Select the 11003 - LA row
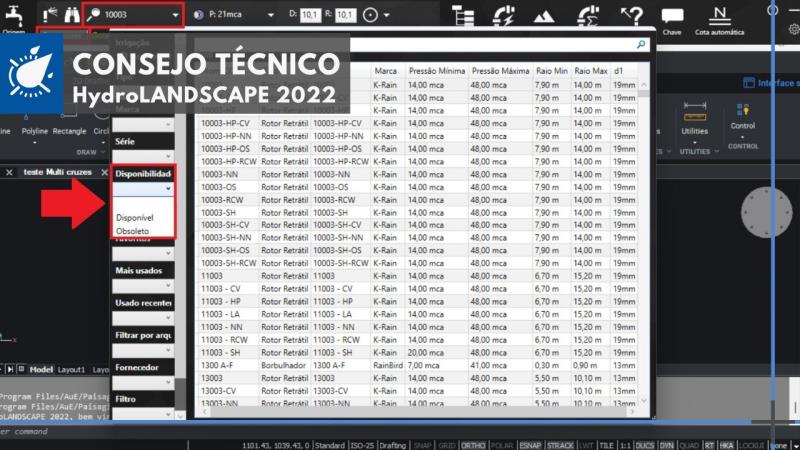Screen dimensions: 800x450 pyautogui.click(x=417, y=314)
